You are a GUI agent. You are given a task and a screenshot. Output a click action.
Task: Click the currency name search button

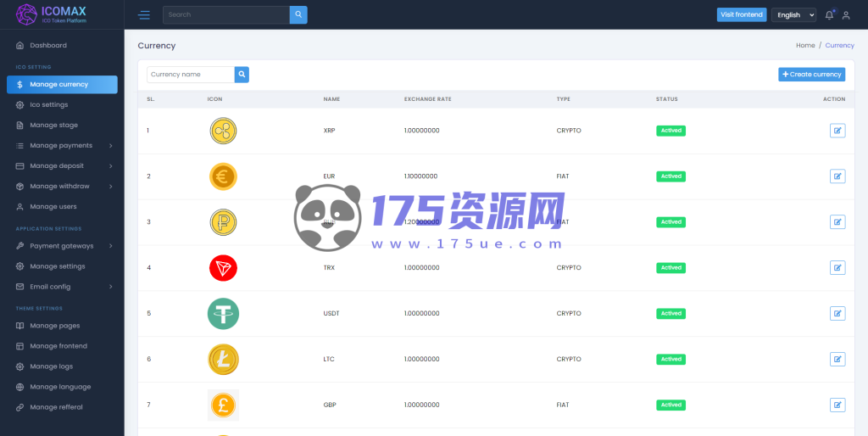tap(242, 75)
